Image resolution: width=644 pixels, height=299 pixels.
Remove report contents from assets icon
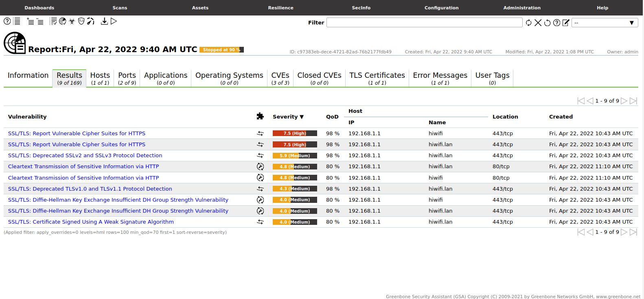pyautogui.click(x=40, y=21)
